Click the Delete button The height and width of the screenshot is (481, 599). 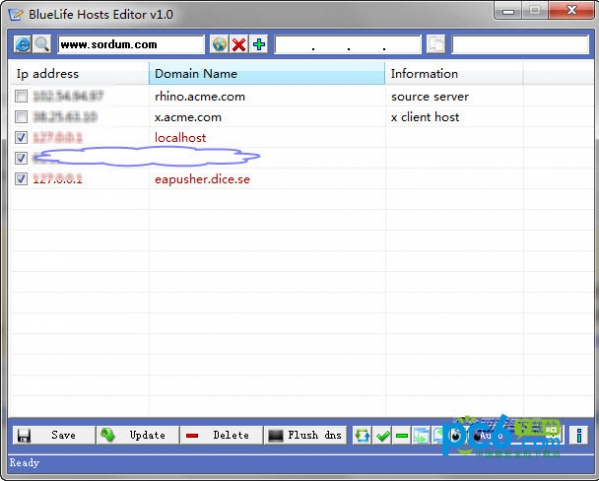(221, 435)
